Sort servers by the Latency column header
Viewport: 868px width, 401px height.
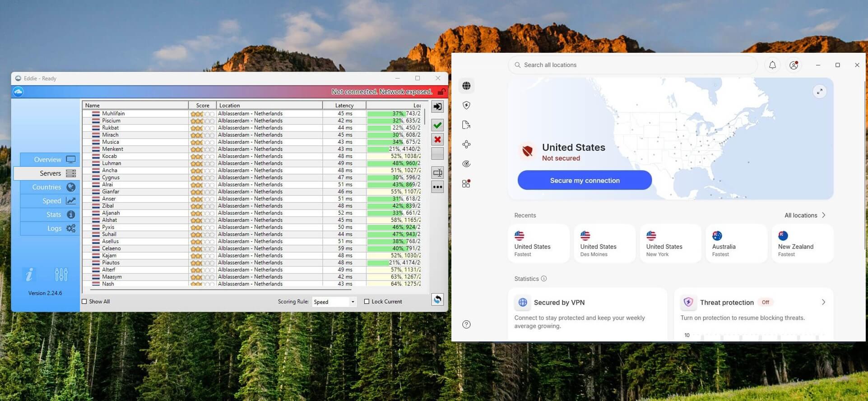(344, 105)
